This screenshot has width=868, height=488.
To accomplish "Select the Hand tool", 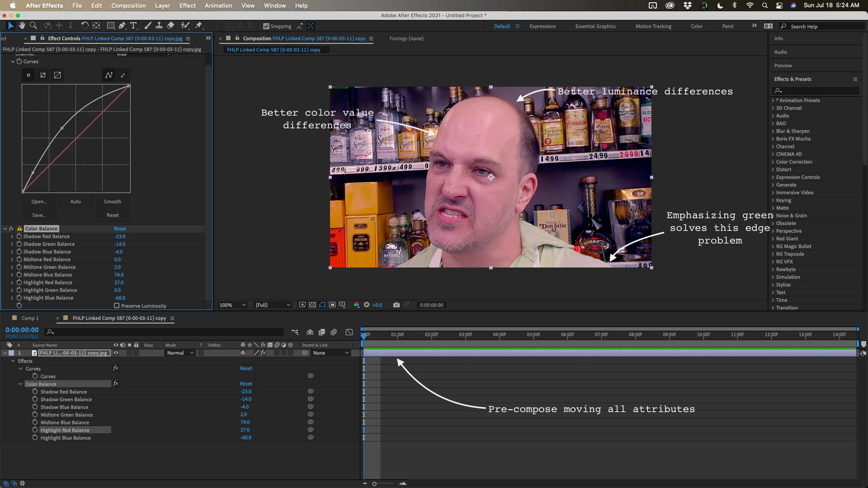I will [x=22, y=26].
